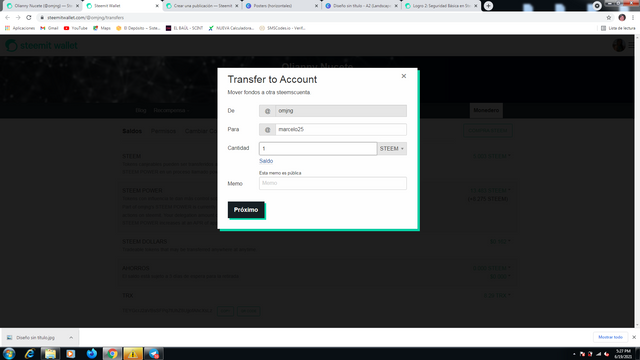Open the Steem Dollars balance dropdown
Image resolution: width=640 pixels, height=360 pixels.
(x=500, y=242)
